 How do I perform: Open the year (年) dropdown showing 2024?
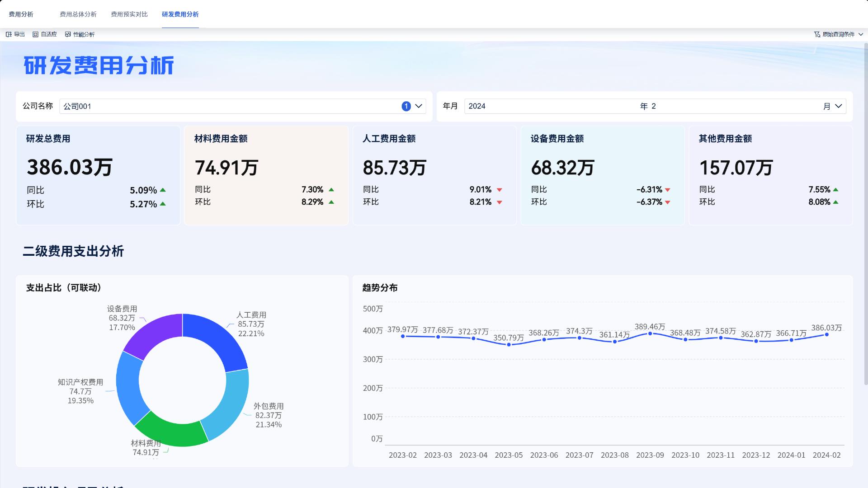coord(542,106)
